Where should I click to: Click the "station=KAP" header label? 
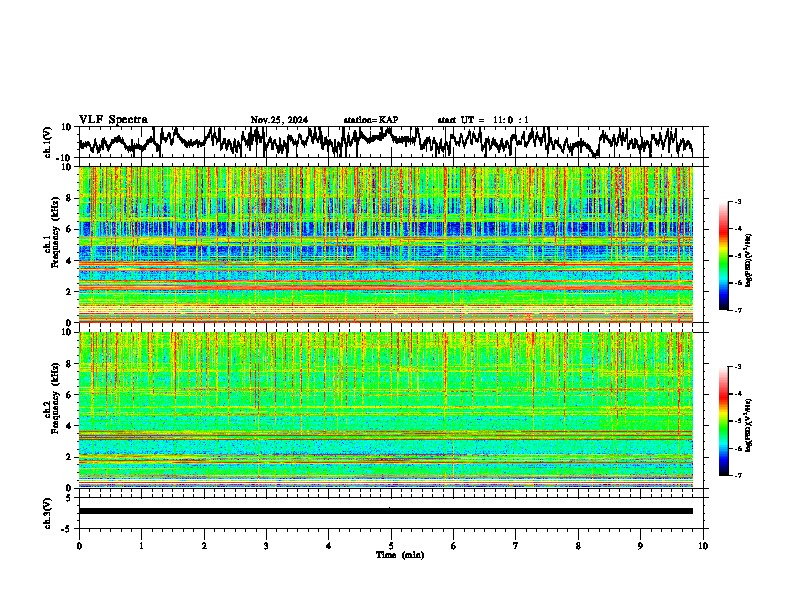click(371, 120)
